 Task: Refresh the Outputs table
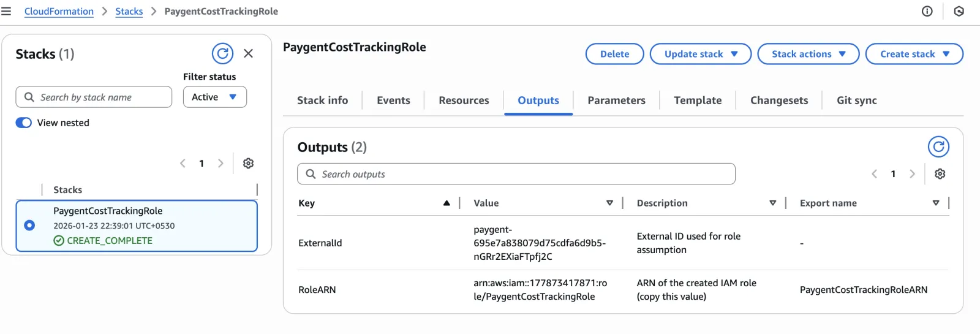(938, 147)
